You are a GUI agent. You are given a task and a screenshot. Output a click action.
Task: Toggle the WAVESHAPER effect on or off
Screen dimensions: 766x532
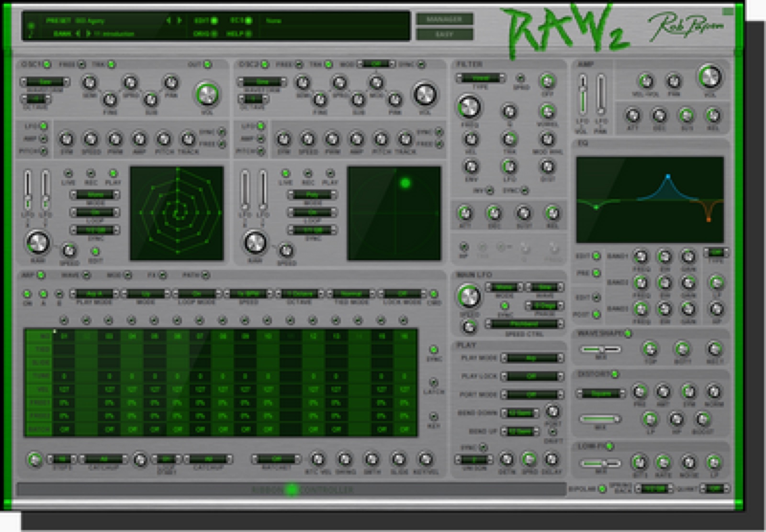click(x=628, y=333)
